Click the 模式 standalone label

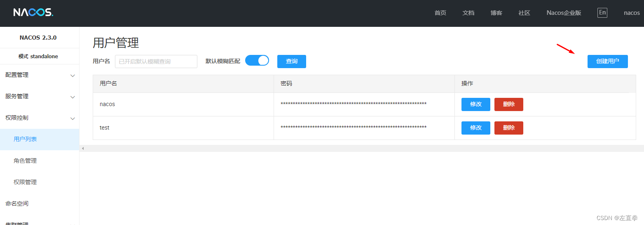click(38, 56)
